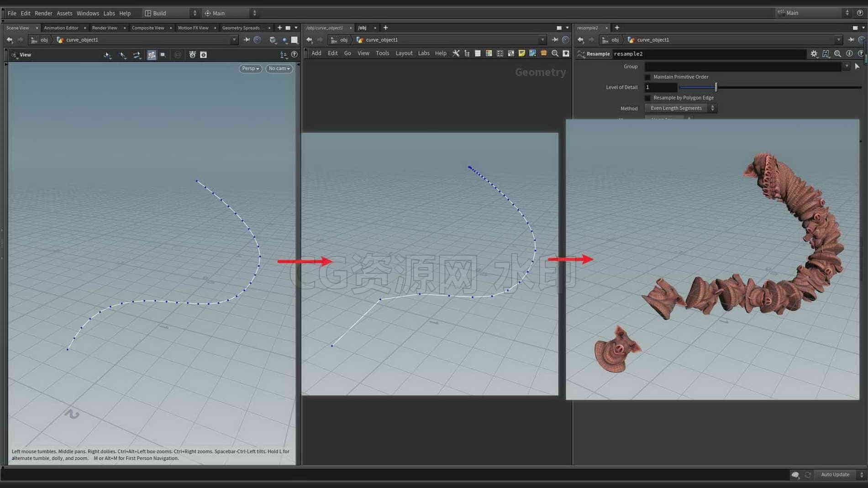Click the HDA 'H' icon in parameters

[x=826, y=54]
